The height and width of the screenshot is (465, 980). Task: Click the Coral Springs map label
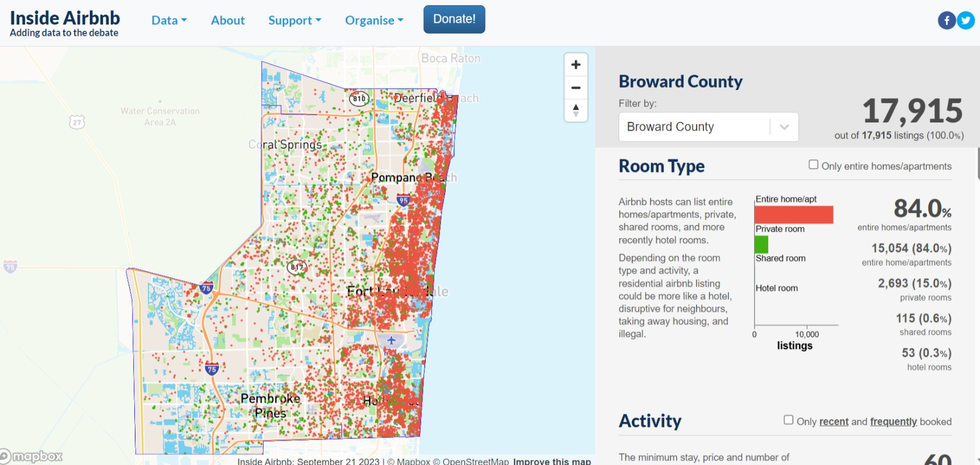(285, 145)
